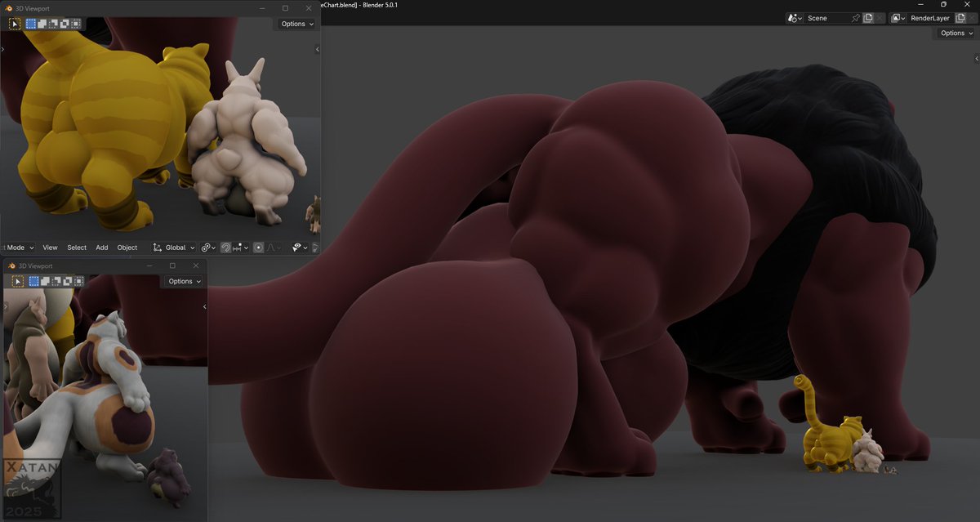Expand the toolbar arrow in top 3D Viewport
The image size is (980, 522).
pyautogui.click(x=2, y=49)
